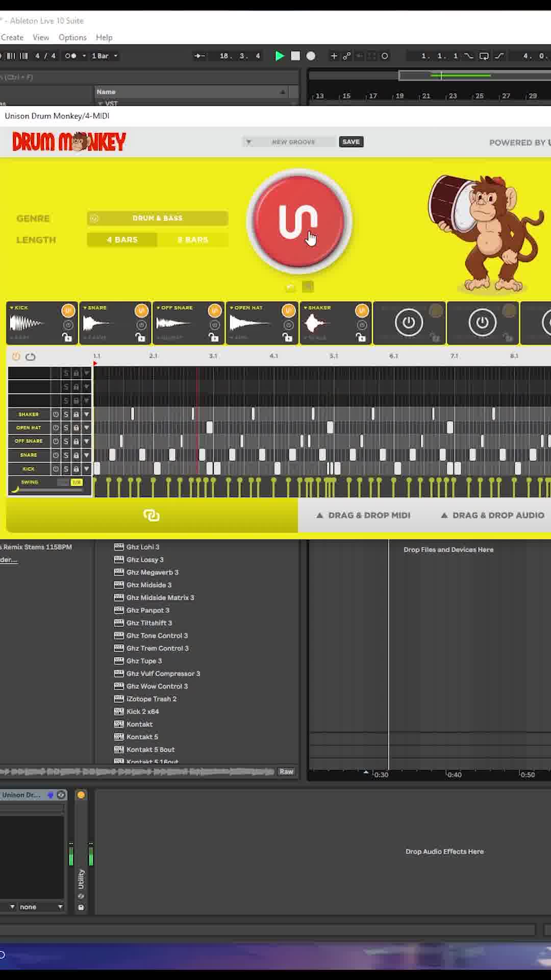This screenshot has height=980, width=551.
Task: Solo the Shaker row
Action: [66, 414]
